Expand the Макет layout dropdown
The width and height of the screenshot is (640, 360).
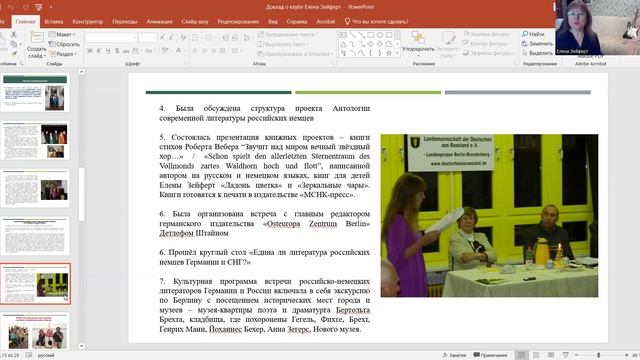[62, 34]
